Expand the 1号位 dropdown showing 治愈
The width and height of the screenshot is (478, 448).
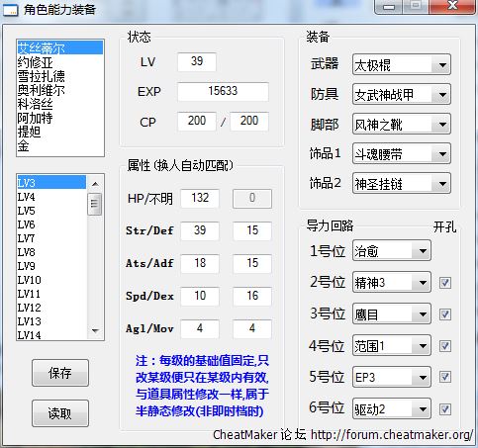392,251
